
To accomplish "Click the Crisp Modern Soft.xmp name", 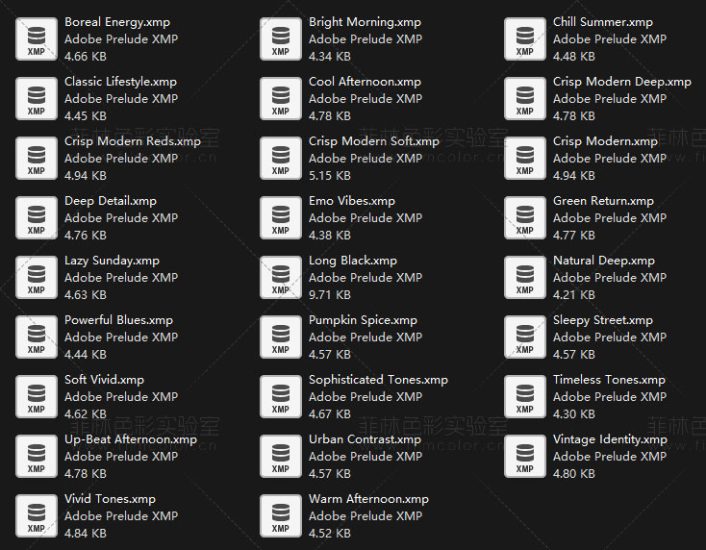I will [x=373, y=141].
